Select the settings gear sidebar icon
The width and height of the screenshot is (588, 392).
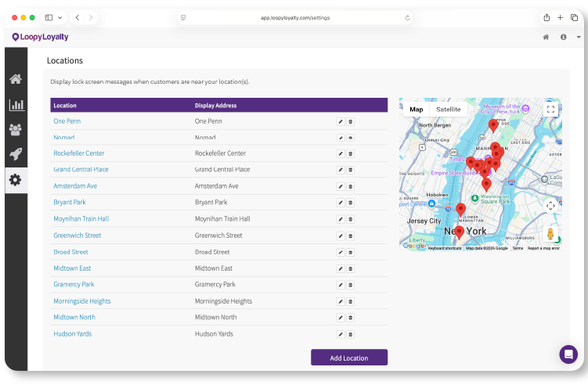point(16,180)
